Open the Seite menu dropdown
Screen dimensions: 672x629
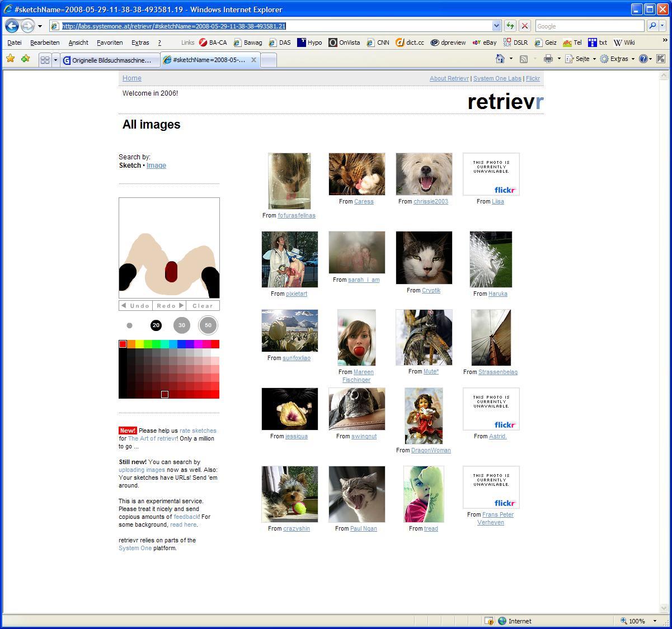click(581, 59)
